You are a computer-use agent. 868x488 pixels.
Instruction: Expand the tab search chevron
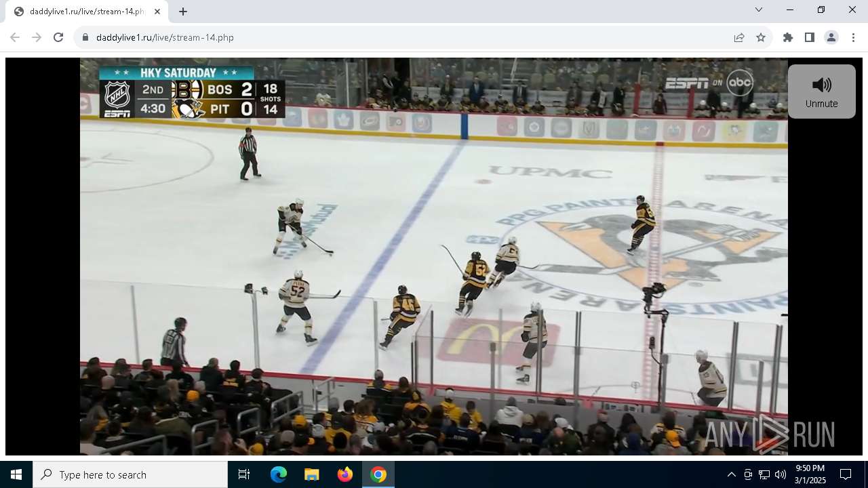759,9
